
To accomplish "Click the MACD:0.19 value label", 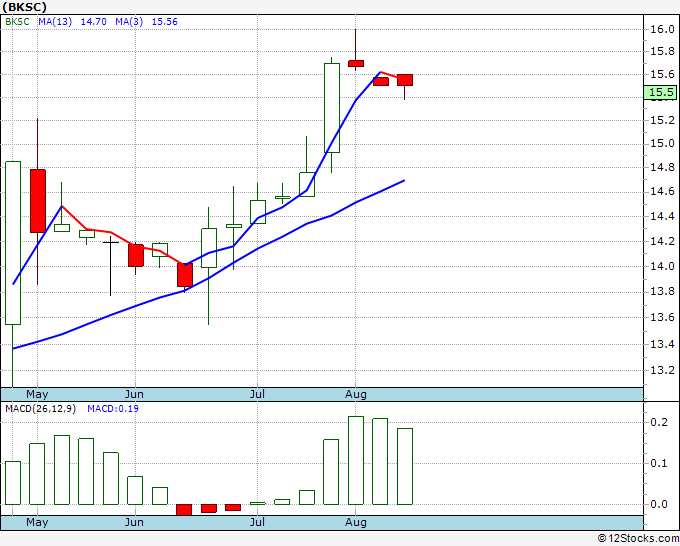I will [x=113, y=409].
